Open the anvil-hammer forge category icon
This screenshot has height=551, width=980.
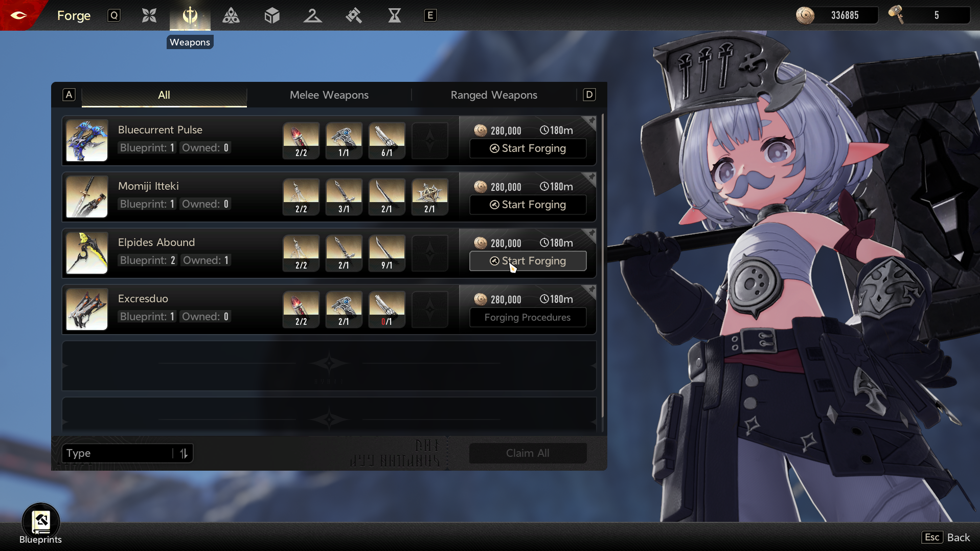click(x=354, y=15)
